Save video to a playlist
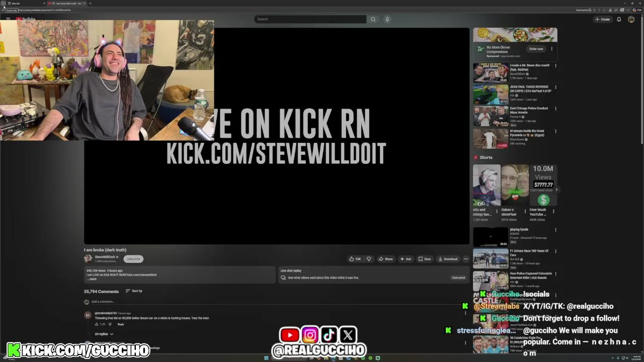Image resolution: width=644 pixels, height=362 pixels. (425, 259)
